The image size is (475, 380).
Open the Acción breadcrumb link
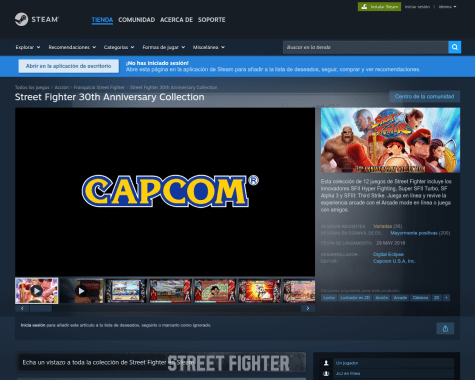point(62,87)
